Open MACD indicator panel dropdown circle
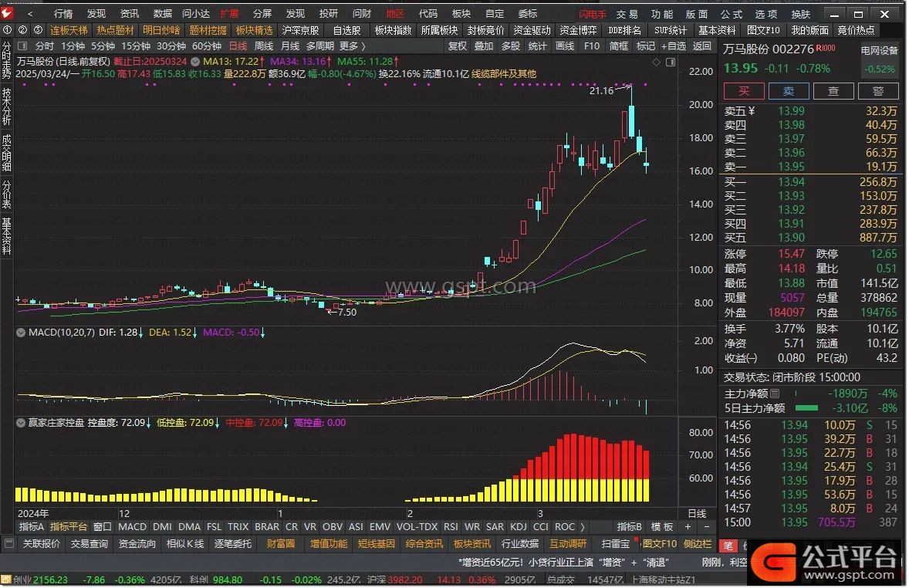Screen dimensions: 909x588 21,333
